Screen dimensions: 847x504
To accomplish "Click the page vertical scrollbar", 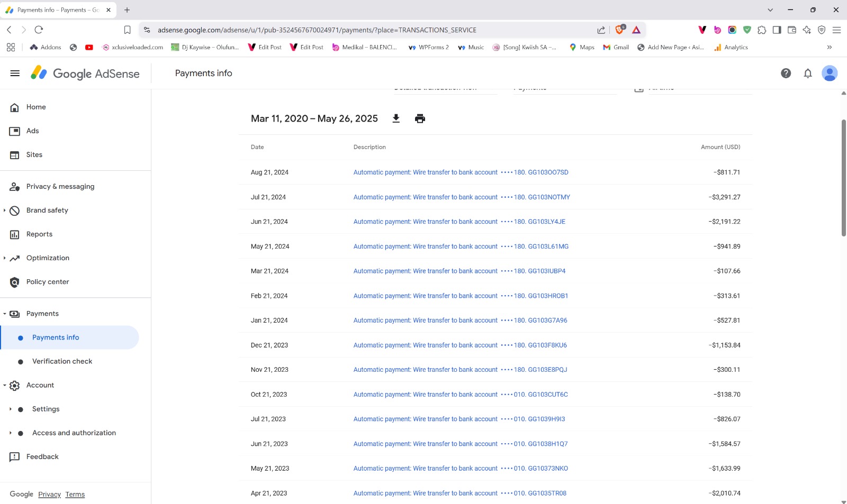I will pos(843,177).
